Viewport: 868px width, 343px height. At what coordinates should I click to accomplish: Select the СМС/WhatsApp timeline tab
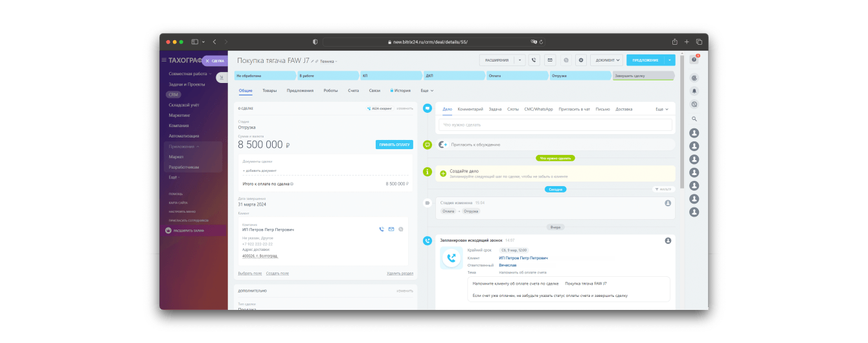(x=538, y=109)
